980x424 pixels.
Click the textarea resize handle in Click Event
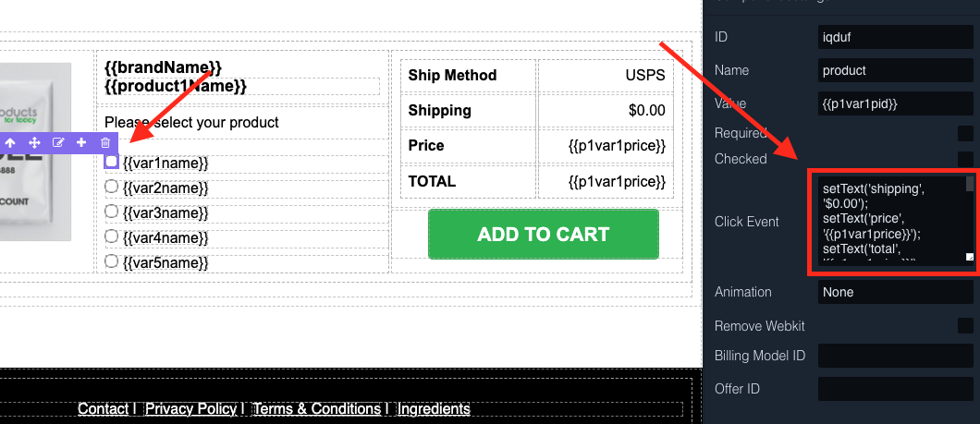tap(969, 258)
